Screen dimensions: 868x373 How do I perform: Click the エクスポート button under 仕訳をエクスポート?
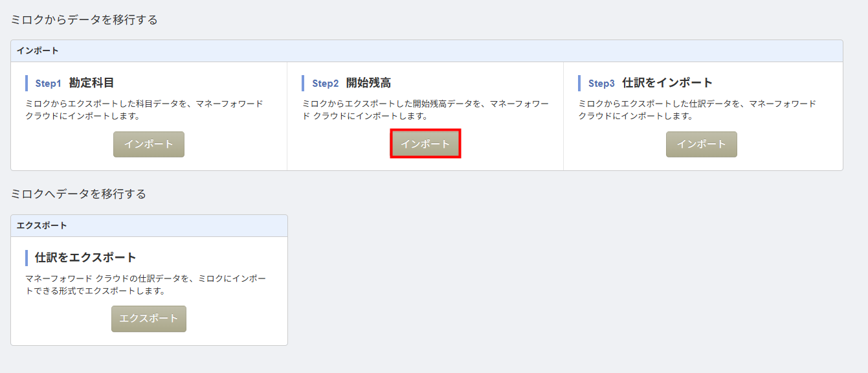(x=148, y=319)
